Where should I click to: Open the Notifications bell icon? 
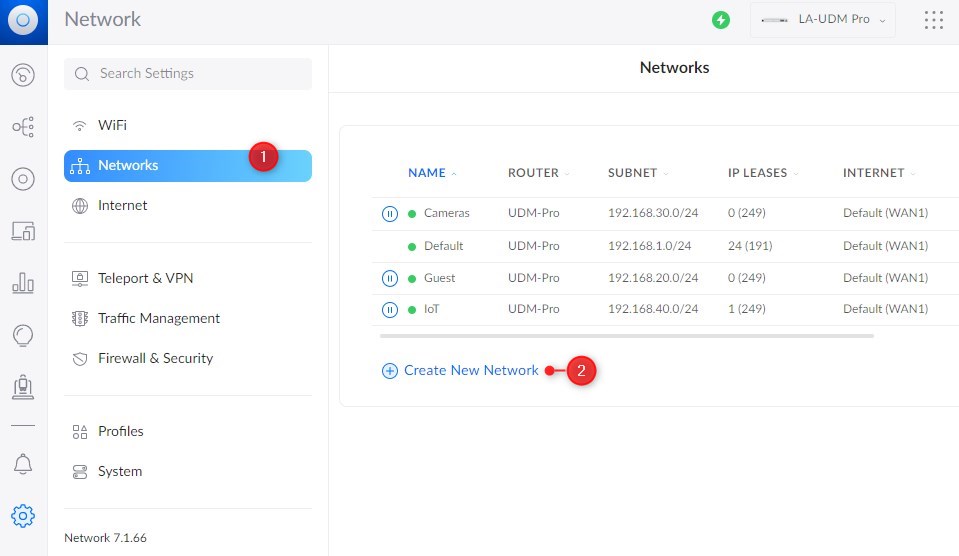coord(23,464)
